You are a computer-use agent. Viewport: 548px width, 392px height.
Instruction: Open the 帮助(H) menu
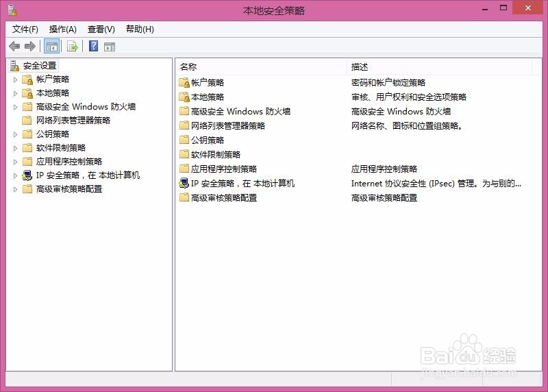(140, 29)
